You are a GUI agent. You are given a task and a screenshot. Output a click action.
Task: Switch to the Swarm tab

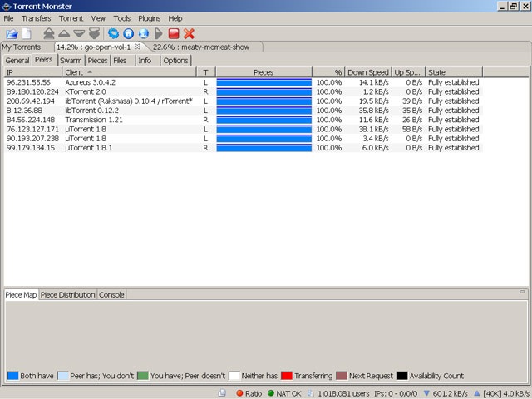[x=71, y=61]
